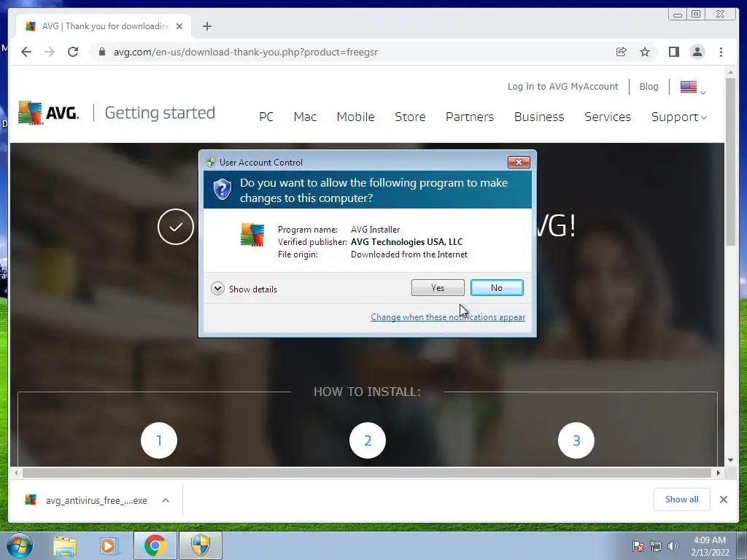Bookmark this page with the star icon

pos(645,52)
